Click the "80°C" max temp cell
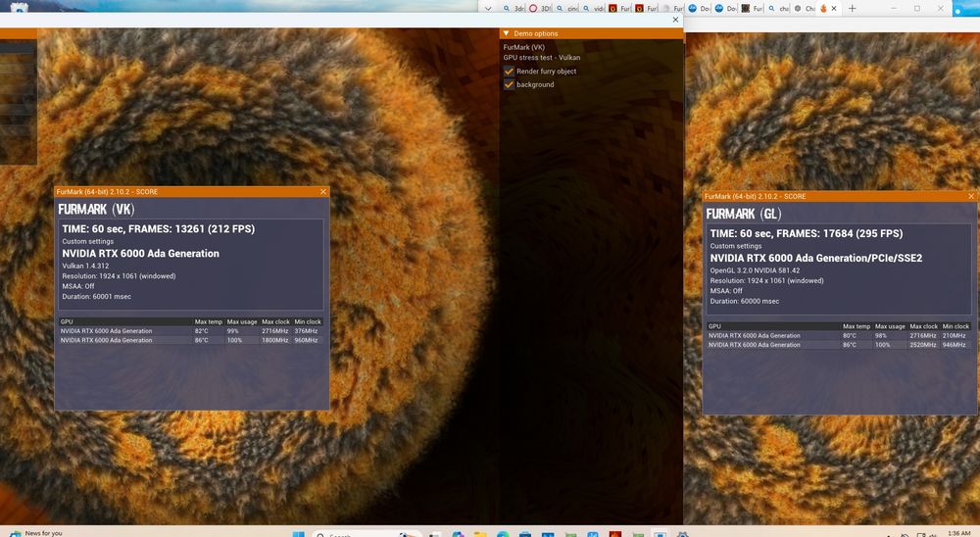 coord(850,336)
